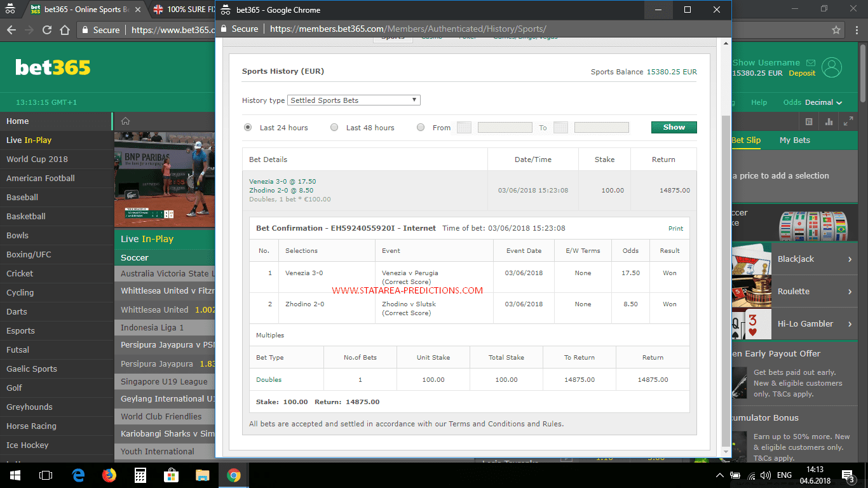Open the volume tray icon

click(x=767, y=475)
